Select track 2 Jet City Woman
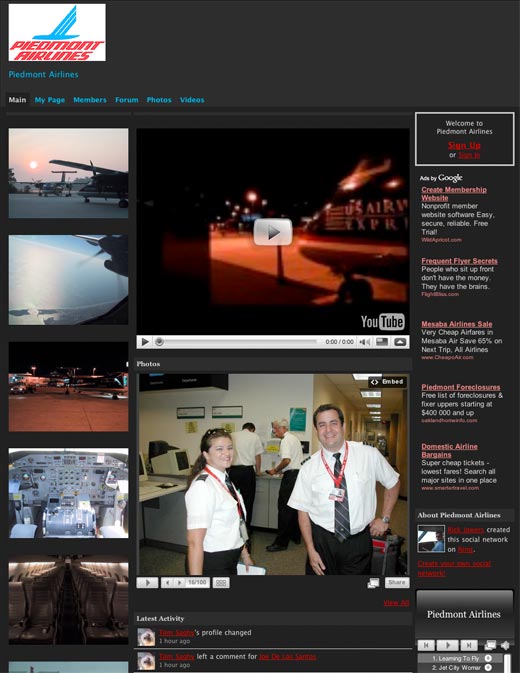The width and height of the screenshot is (520, 673). 457,667
